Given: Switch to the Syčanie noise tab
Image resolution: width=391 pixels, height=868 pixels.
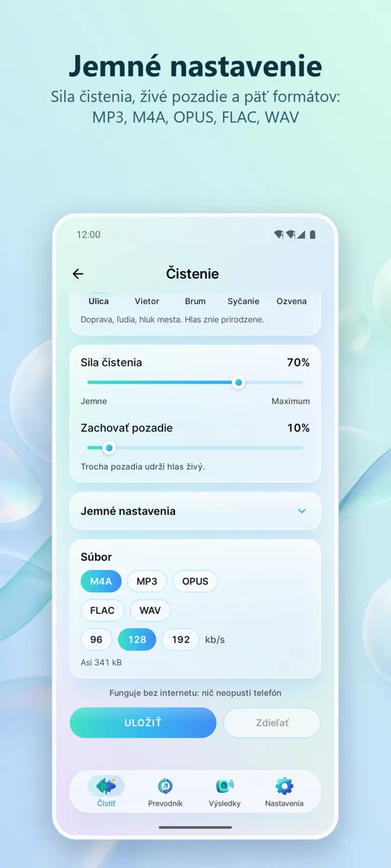Looking at the screenshot, I should point(243,301).
